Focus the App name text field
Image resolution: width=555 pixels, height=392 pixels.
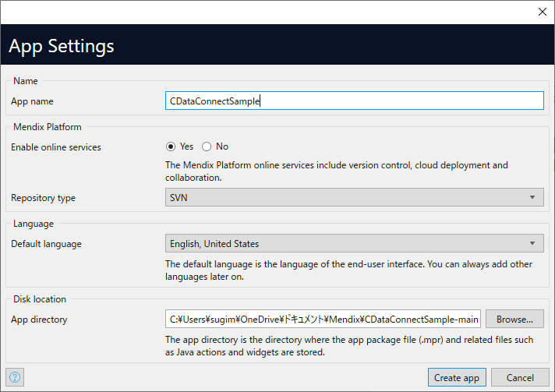[354, 101]
